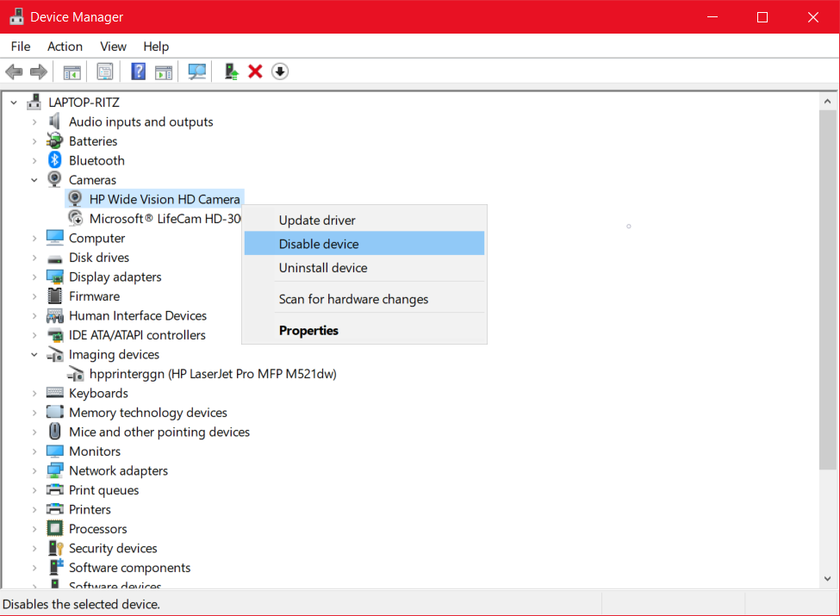Select the Memory technology devices label
This screenshot has width=840, height=616.
coord(148,413)
